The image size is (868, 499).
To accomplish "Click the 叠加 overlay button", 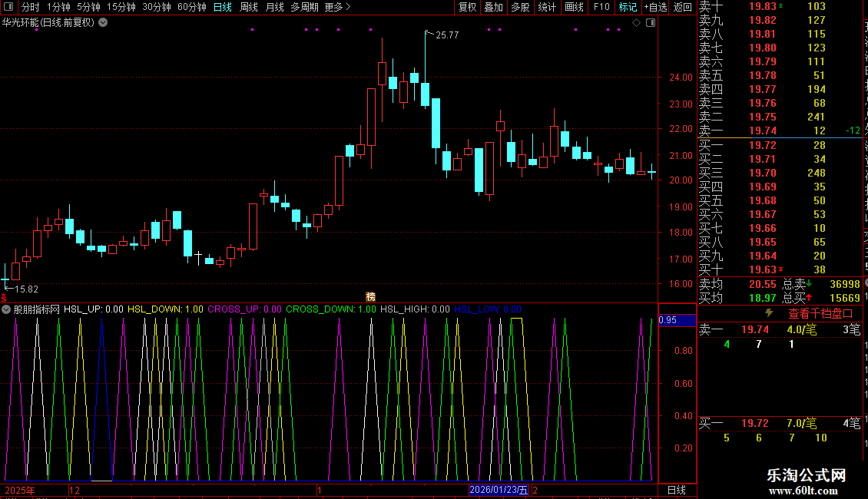I will click(x=494, y=7).
